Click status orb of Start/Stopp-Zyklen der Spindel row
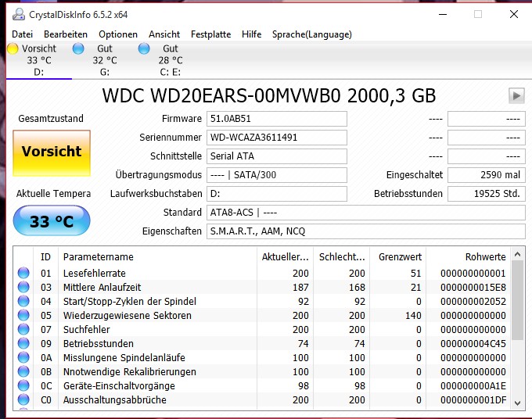 coord(23,301)
